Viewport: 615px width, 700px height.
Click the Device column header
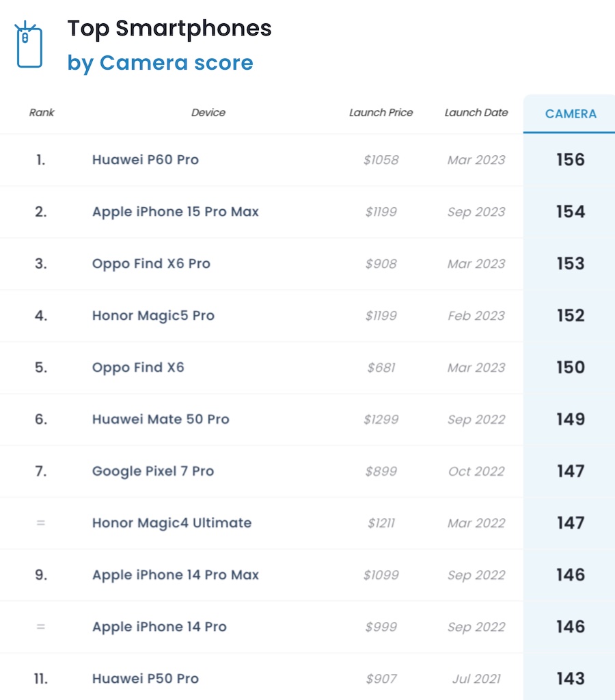coord(208,112)
